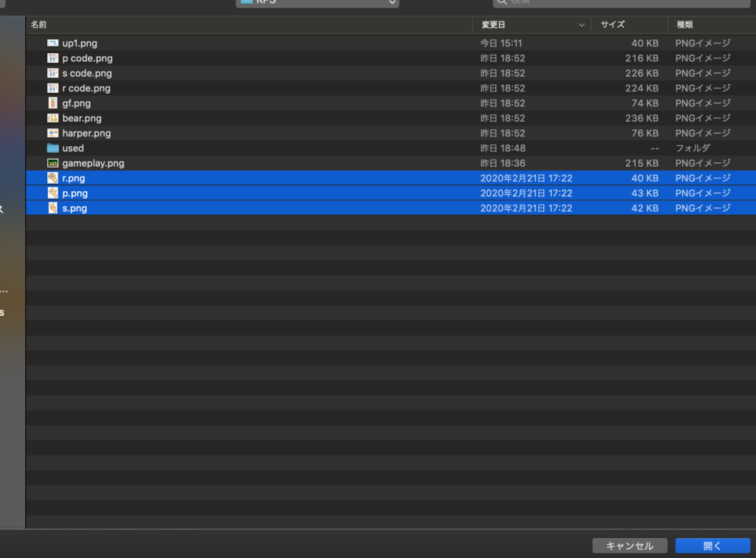Select the r.png hand icon
The width and height of the screenshot is (756, 558).
tap(52, 178)
